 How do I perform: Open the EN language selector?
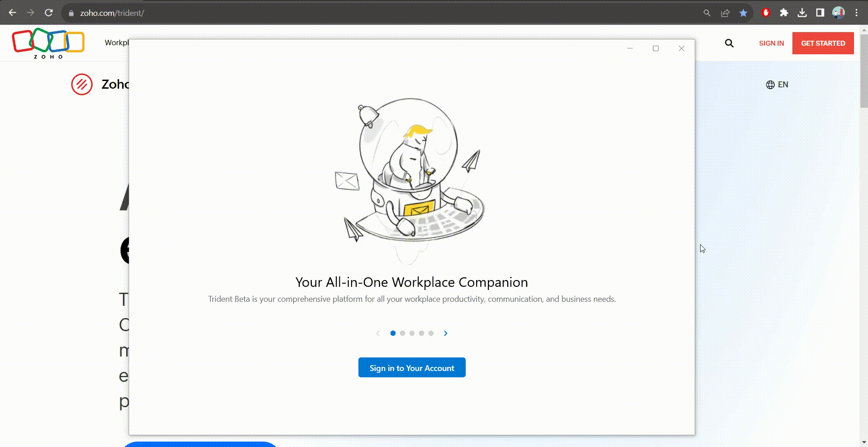click(777, 85)
